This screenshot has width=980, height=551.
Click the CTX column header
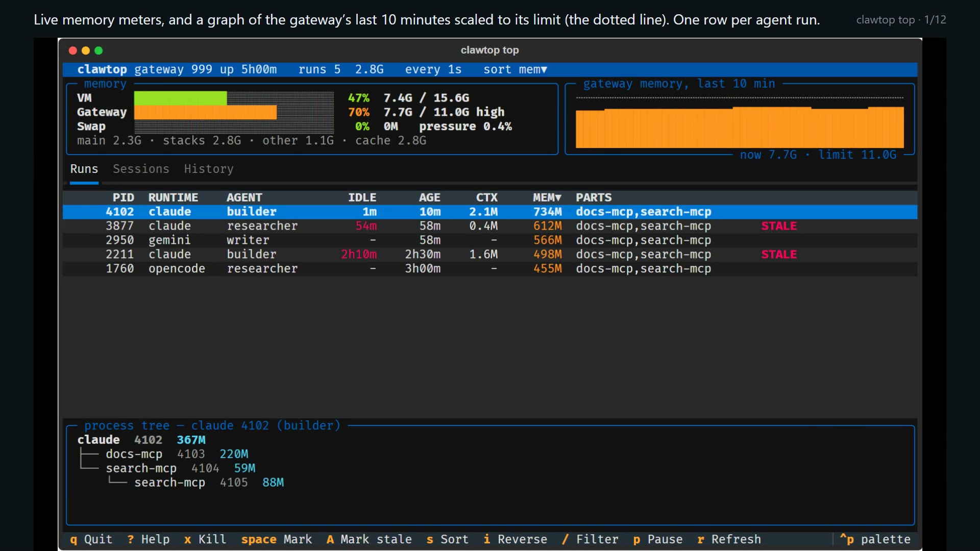487,197
